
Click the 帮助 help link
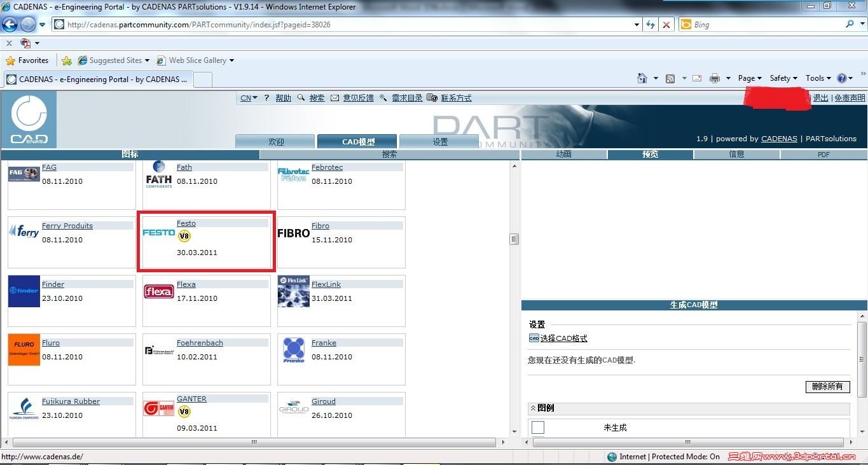click(x=283, y=98)
